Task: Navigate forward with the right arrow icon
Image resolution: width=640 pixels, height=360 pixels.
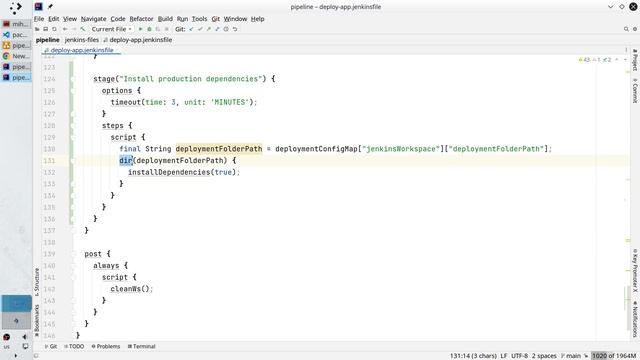Action: pos(74,29)
